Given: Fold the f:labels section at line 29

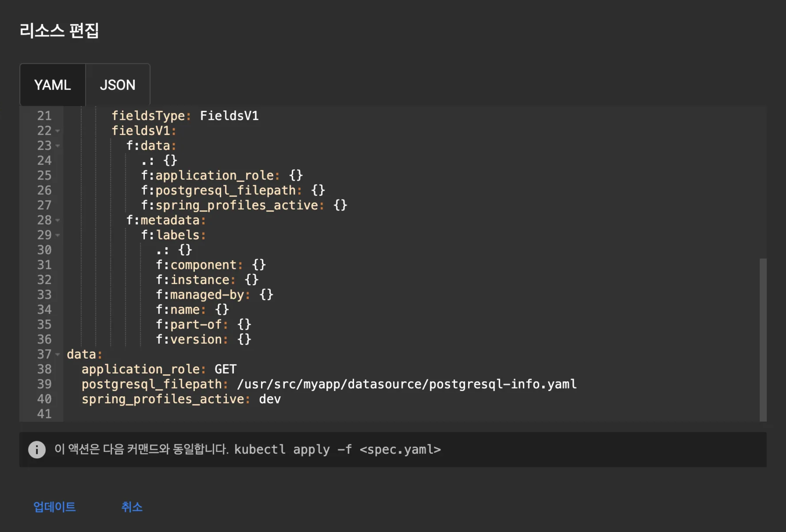Looking at the screenshot, I should [57, 235].
